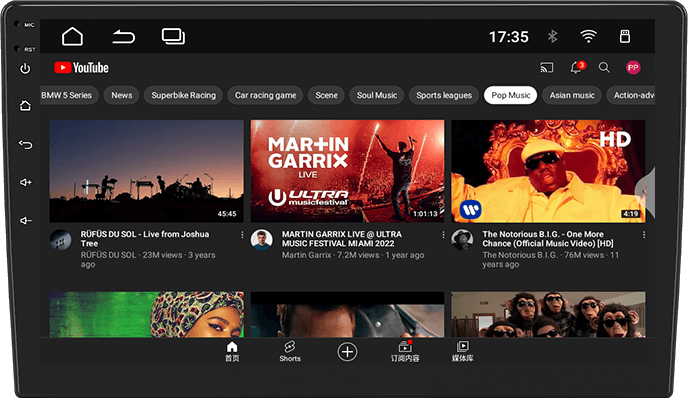688x398 pixels.
Task: Tap the Bluetooth status icon
Action: tap(552, 36)
